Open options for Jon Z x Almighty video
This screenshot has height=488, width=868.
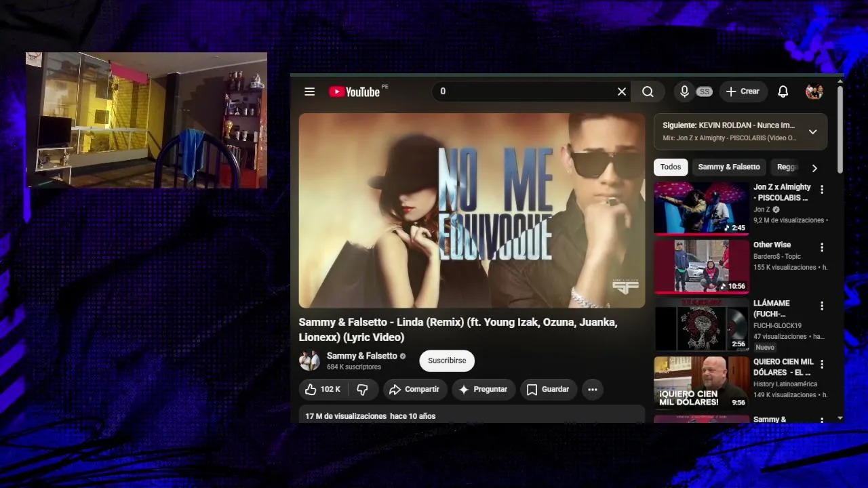(x=822, y=190)
